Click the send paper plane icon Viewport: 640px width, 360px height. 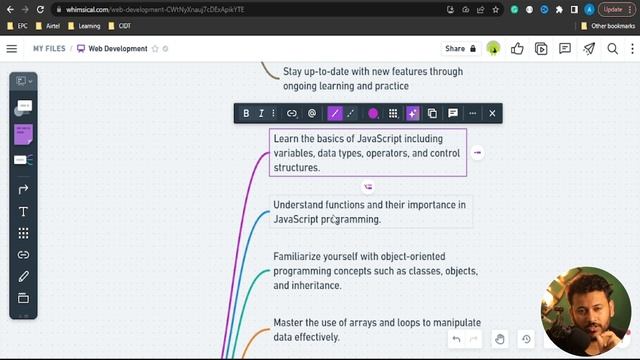click(589, 49)
